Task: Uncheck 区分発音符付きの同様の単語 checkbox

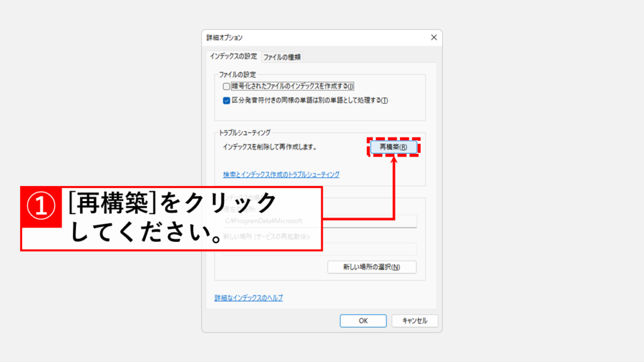Action: pyautogui.click(x=226, y=101)
